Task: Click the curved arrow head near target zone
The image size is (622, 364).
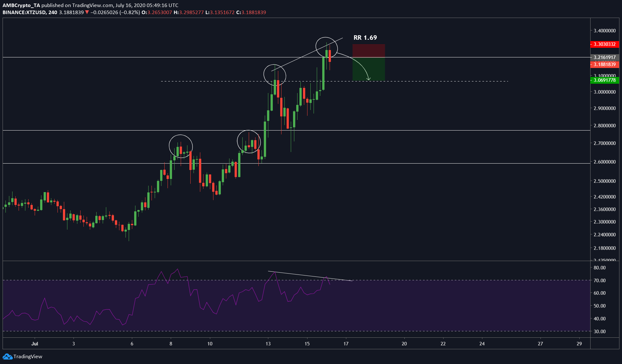Action: click(x=369, y=79)
